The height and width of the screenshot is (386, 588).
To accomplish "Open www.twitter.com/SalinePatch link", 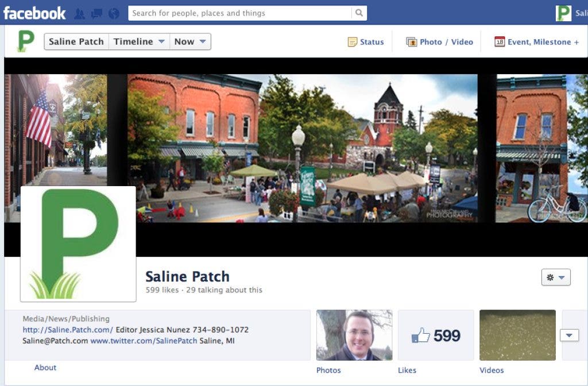I will (x=144, y=341).
